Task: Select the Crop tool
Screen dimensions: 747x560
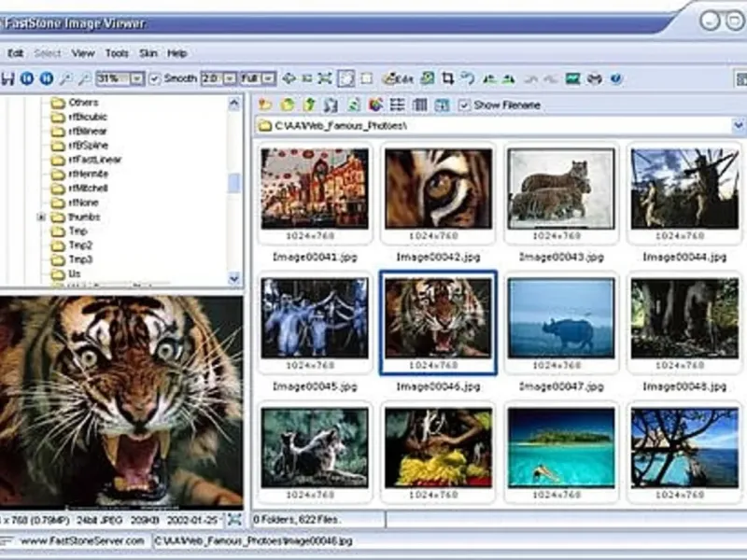Action: tap(447, 78)
